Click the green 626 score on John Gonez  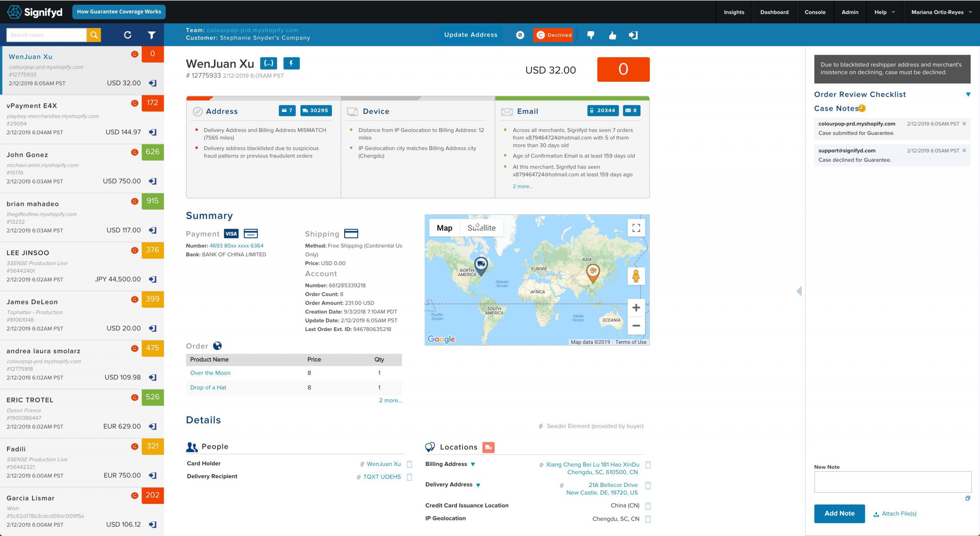click(x=152, y=152)
